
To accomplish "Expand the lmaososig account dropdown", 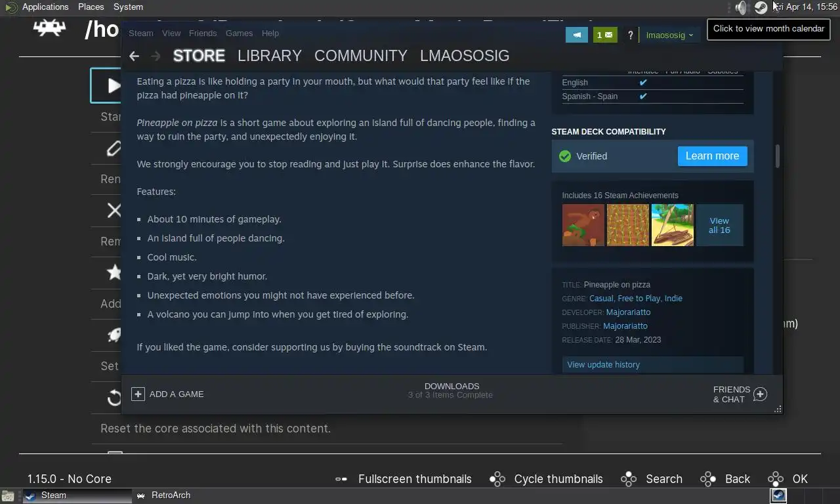I will click(x=669, y=35).
